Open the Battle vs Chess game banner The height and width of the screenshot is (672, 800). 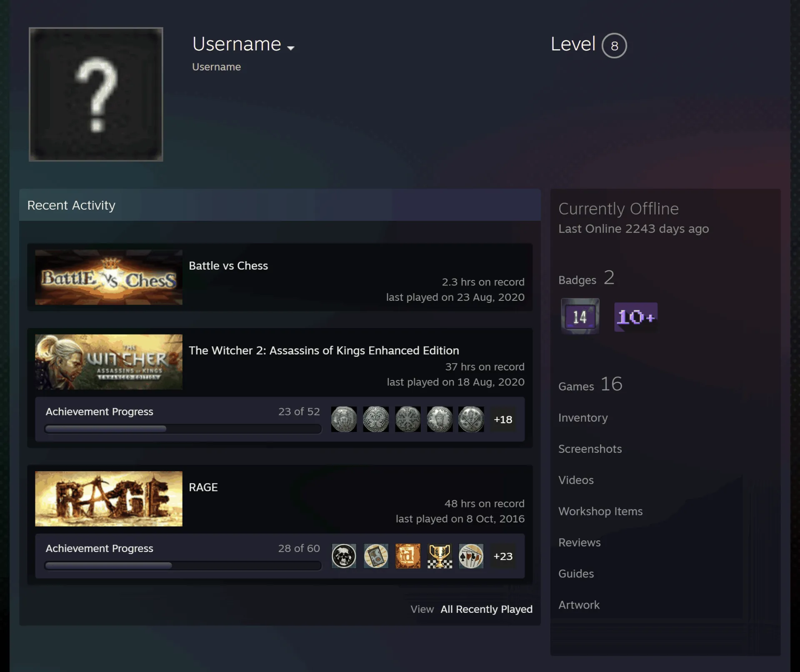point(108,277)
